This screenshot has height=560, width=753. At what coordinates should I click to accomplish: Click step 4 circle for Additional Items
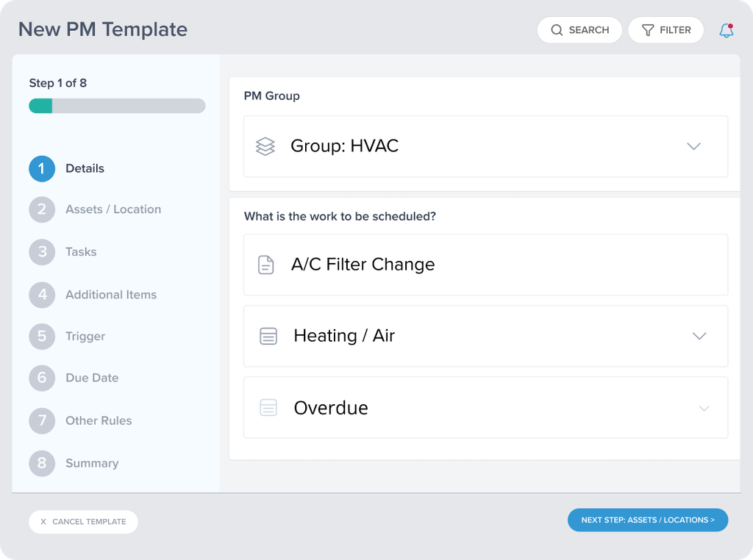tap(42, 295)
